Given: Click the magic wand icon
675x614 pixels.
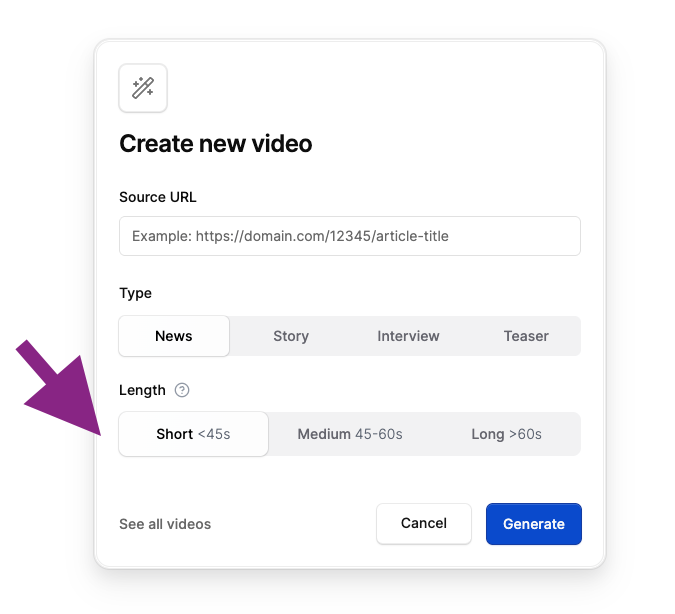Looking at the screenshot, I should 143,88.
